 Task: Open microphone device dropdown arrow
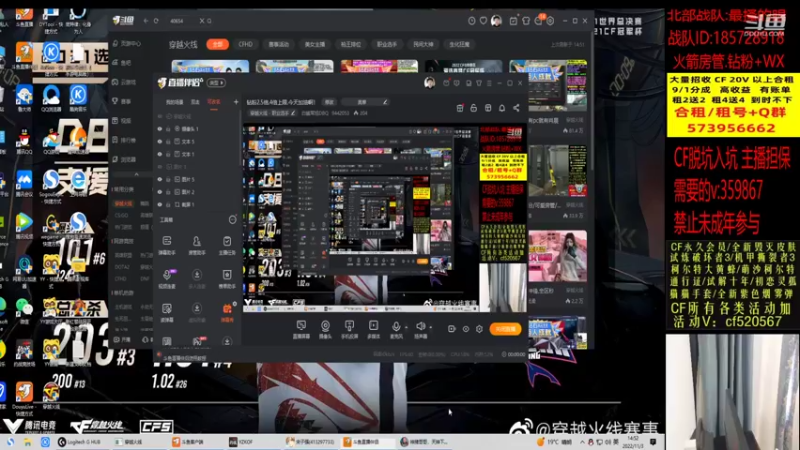point(406,327)
